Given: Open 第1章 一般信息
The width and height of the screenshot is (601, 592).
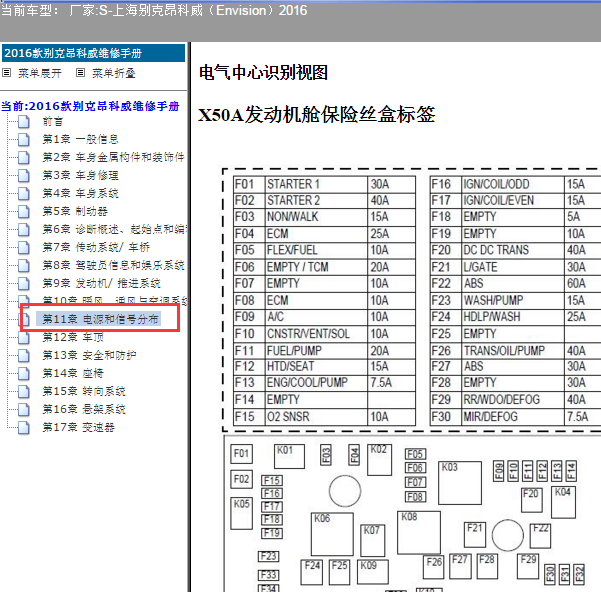Looking at the screenshot, I should coord(80,139).
